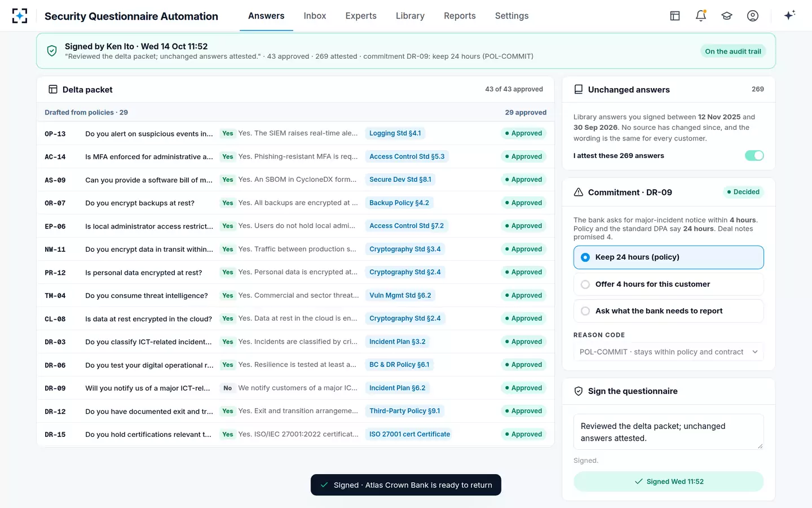Screen dimensions: 812x508
Task: Click the shield check icon in the signed banner
Action: click(x=52, y=51)
